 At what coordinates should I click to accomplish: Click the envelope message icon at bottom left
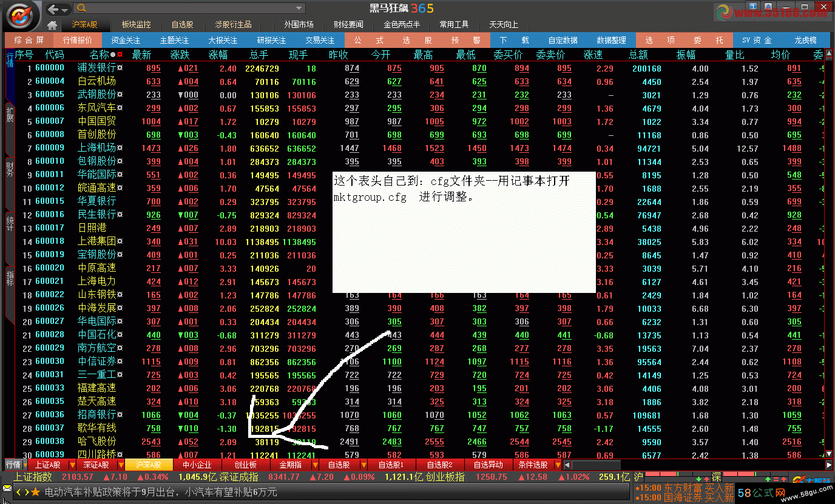[x=7, y=488]
